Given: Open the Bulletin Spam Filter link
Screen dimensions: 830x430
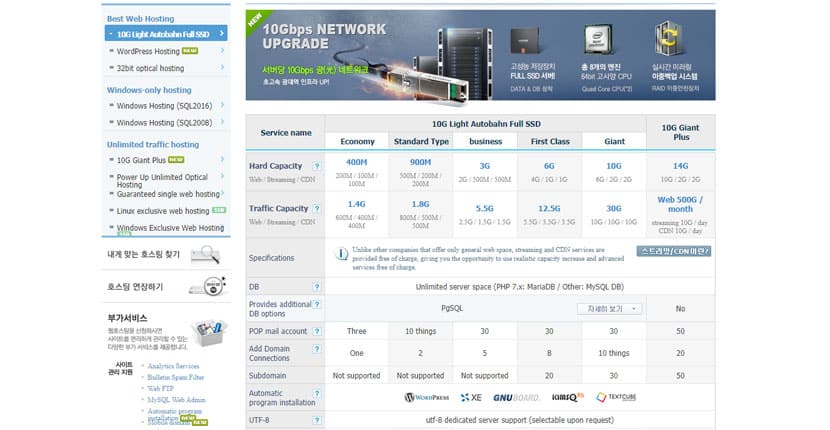Looking at the screenshot, I should click(175, 377).
